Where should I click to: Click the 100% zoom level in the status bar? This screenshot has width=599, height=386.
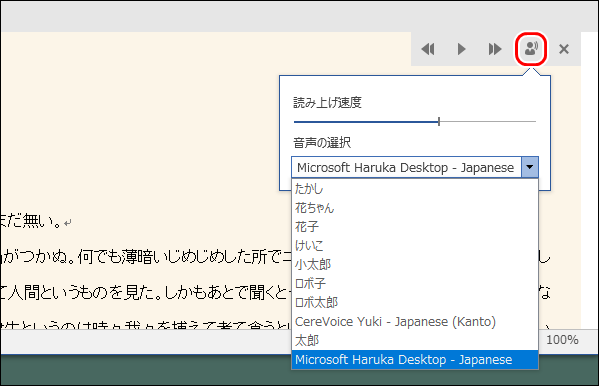tap(562, 340)
